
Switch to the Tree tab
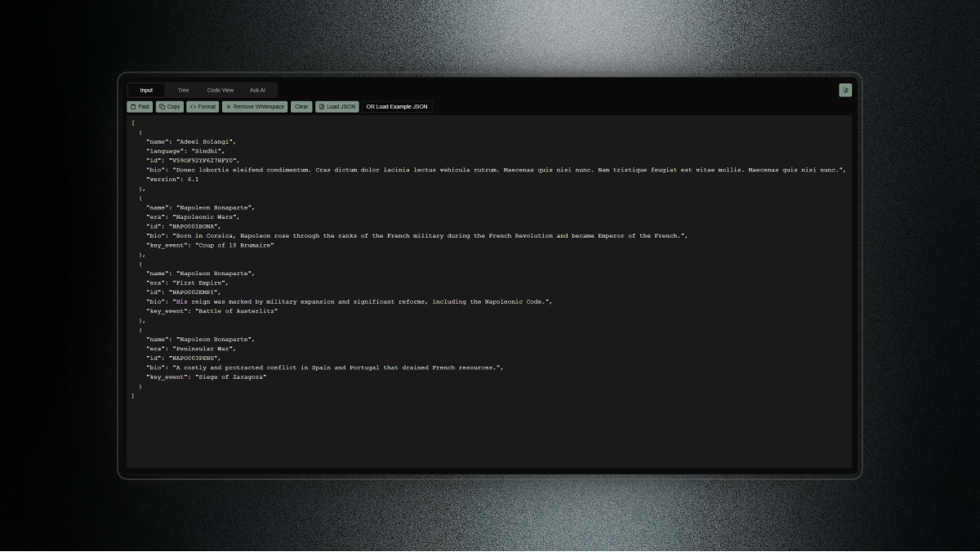click(x=183, y=90)
